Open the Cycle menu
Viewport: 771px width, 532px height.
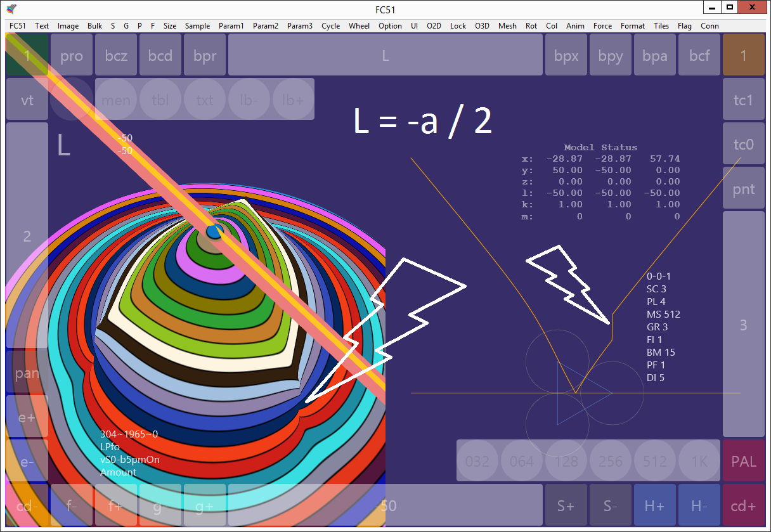(330, 26)
